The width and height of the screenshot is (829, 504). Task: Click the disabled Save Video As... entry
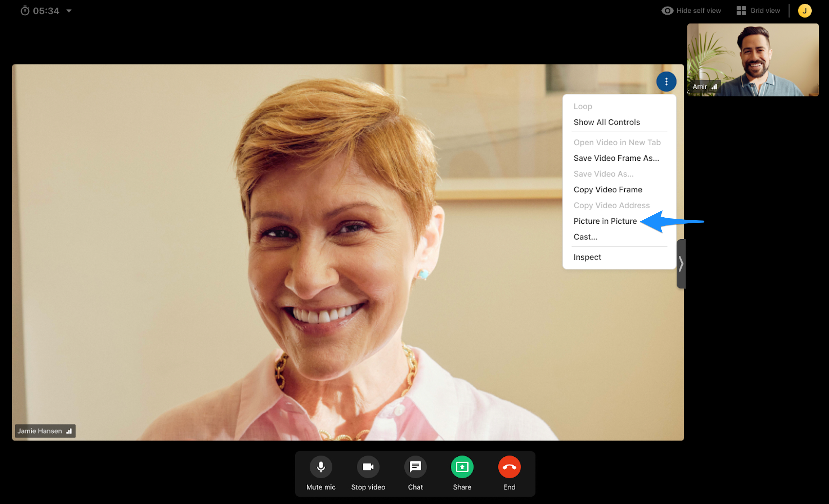tap(603, 174)
